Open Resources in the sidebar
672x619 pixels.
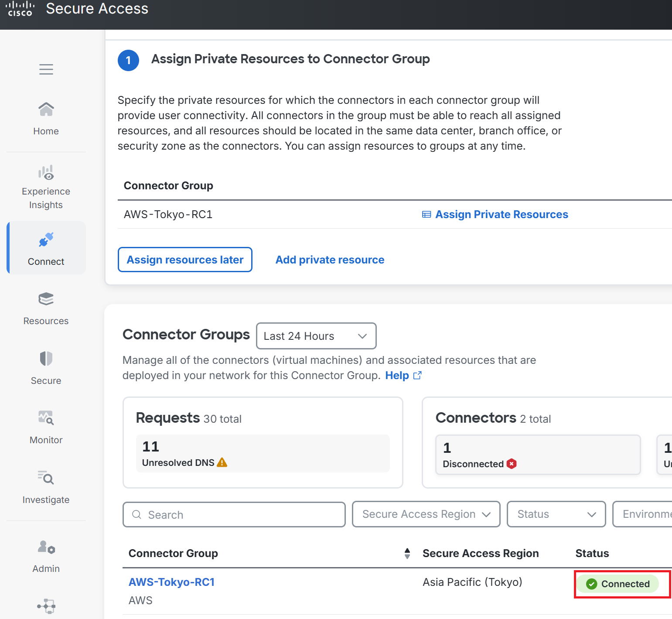(46, 309)
